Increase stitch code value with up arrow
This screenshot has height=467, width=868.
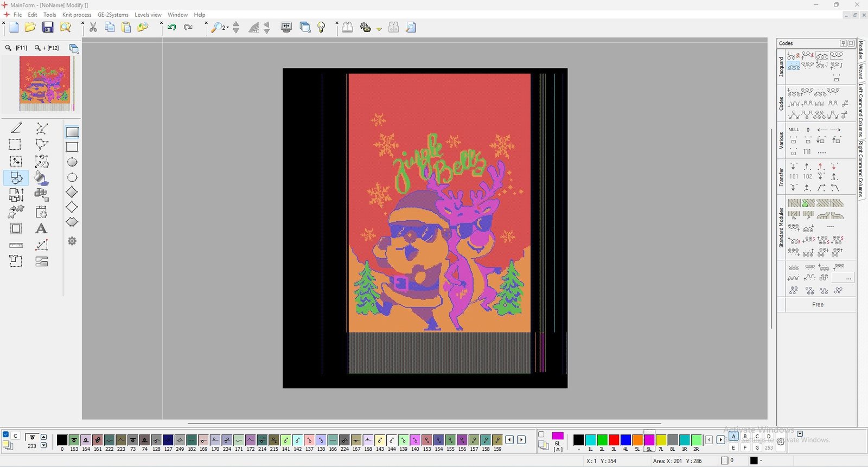[44, 437]
